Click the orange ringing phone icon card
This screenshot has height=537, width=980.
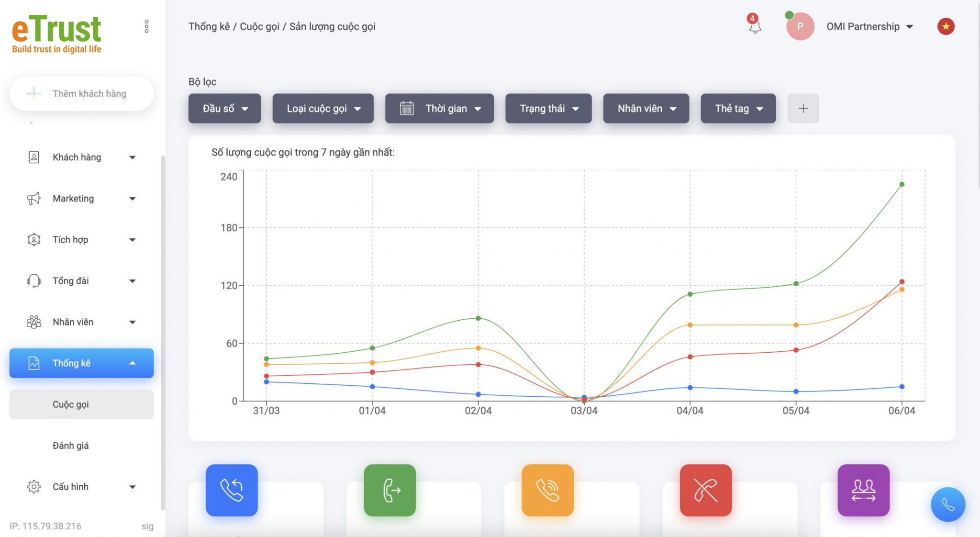[547, 490]
